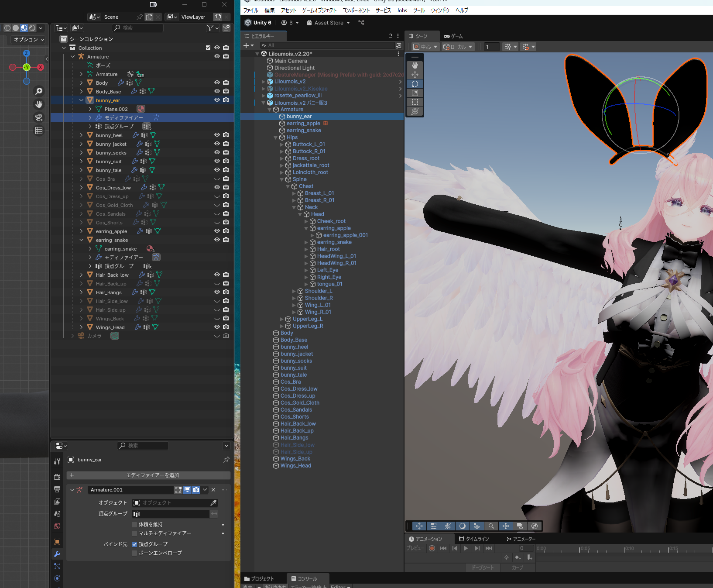
Task: Click the 0:05 mark on animation timeline
Action: pyautogui.click(x=580, y=549)
